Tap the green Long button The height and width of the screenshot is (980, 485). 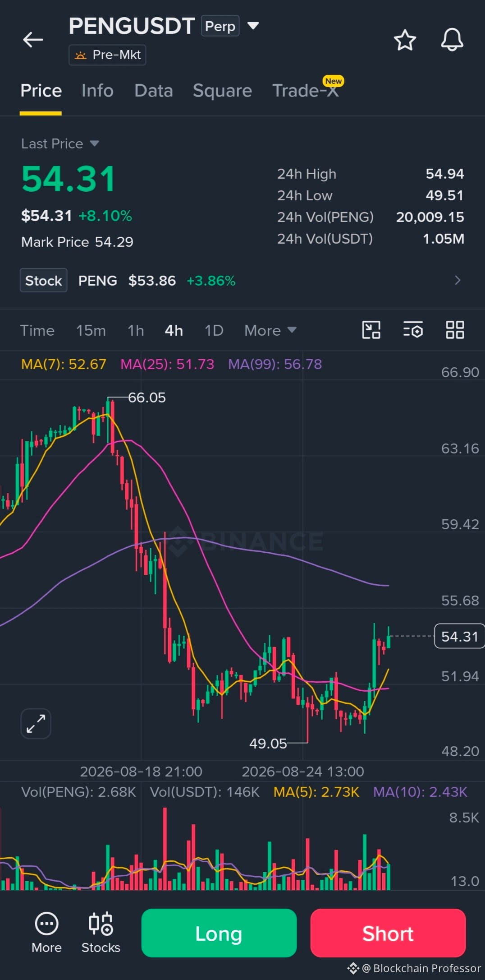[x=219, y=933]
